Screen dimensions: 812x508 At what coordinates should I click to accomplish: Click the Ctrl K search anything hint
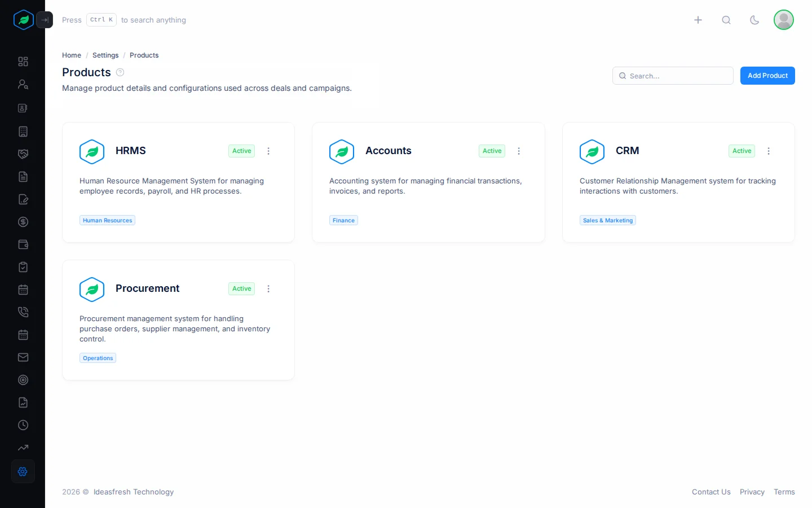[x=124, y=20]
